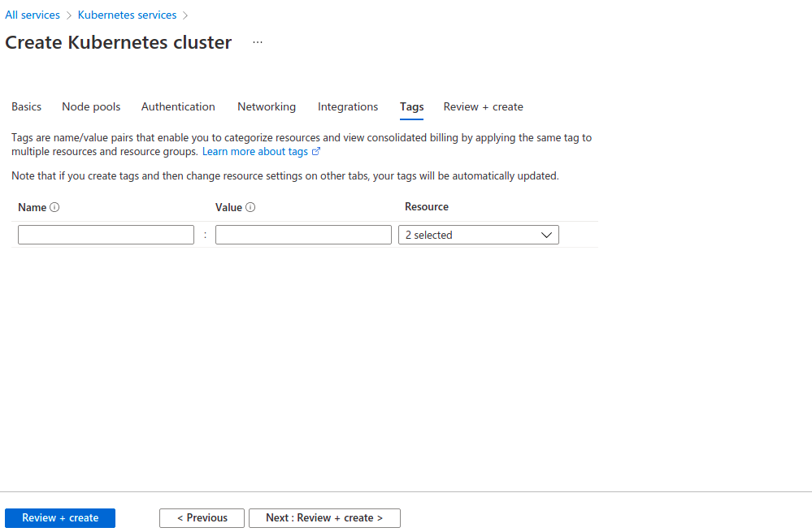Click the 'Name' column header text
812x532 pixels.
point(33,208)
